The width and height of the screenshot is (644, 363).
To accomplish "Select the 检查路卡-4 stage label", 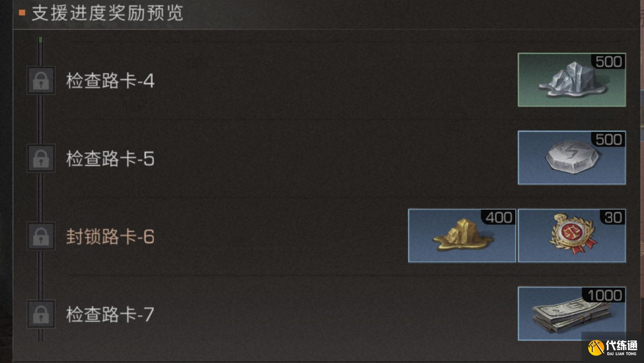I will tap(110, 81).
